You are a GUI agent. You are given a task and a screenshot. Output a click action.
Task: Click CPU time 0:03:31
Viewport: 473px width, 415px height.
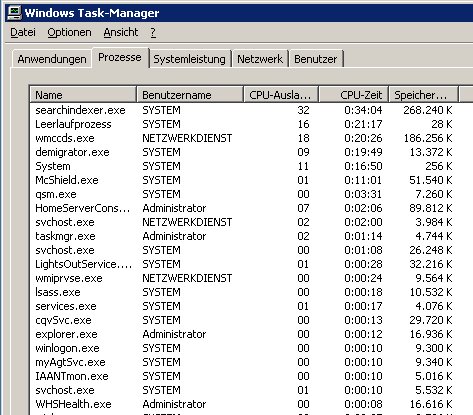pyautogui.click(x=363, y=194)
